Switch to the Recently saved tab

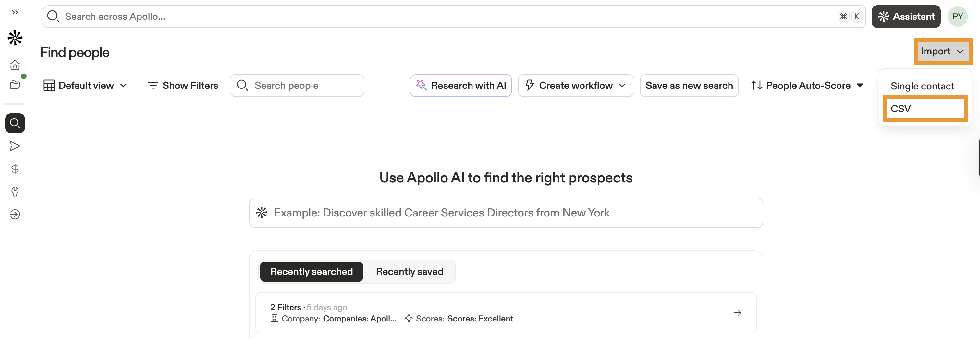pyautogui.click(x=409, y=271)
